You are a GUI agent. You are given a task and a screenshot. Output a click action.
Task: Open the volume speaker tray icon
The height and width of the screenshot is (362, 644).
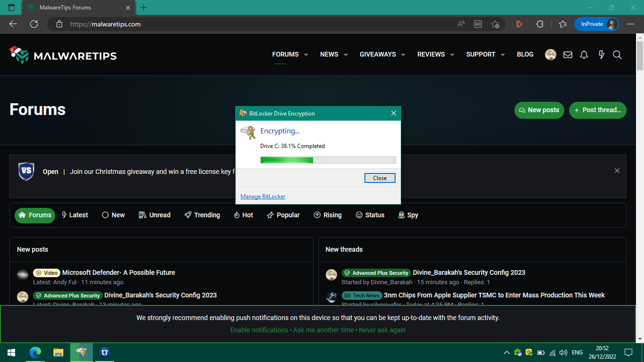tap(563, 353)
